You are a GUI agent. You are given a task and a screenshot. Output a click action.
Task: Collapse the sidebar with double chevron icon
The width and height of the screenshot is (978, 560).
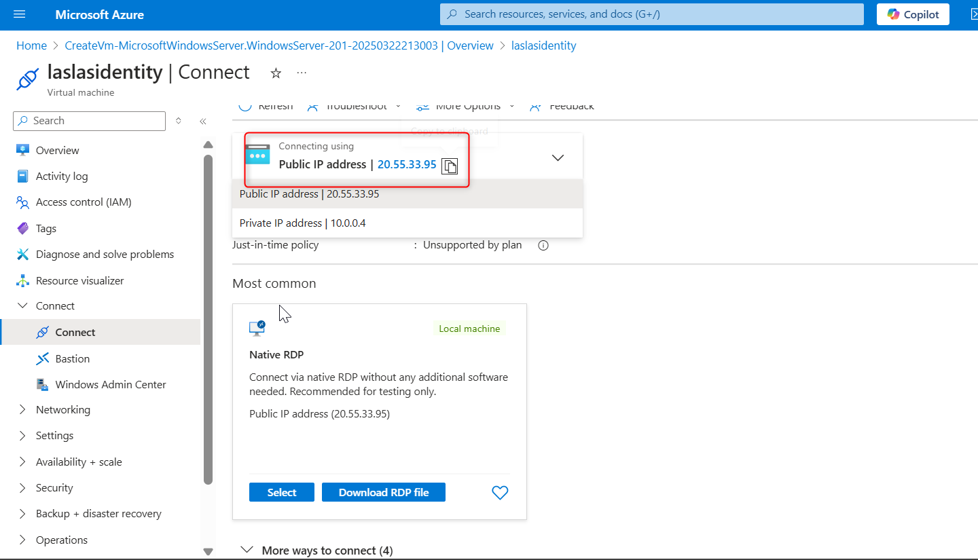[202, 121]
